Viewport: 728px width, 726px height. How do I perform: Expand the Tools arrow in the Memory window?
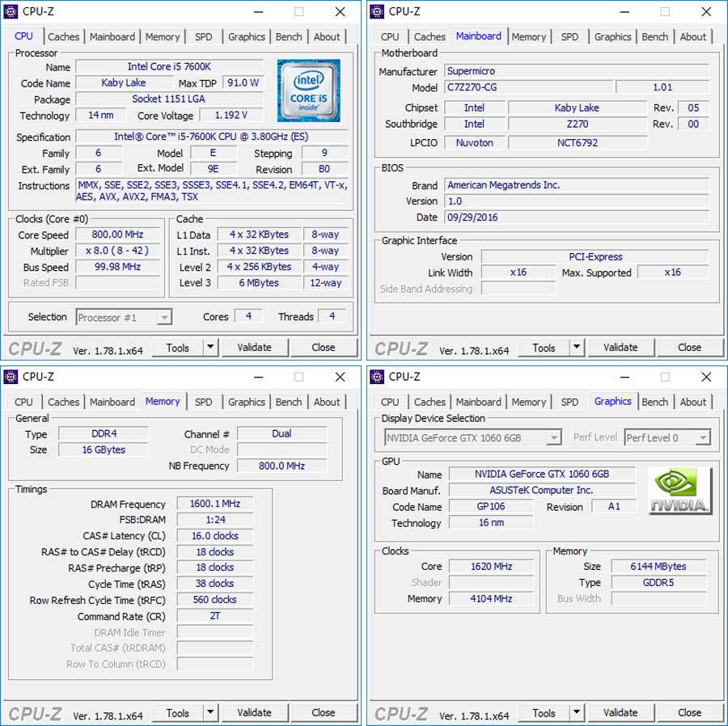tap(210, 712)
